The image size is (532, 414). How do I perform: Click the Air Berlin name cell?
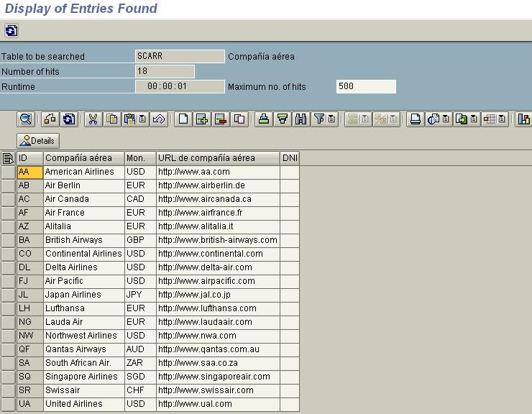pyautogui.click(x=84, y=185)
